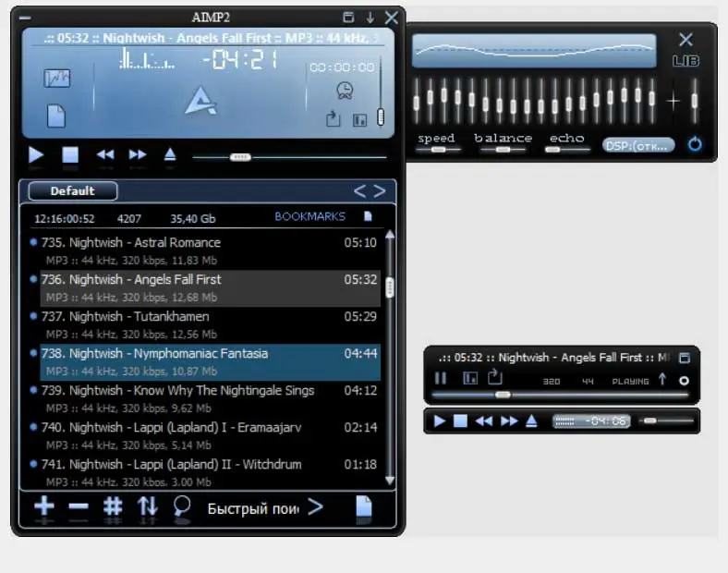Open sort playlist arrows menu
Viewport: 728px width, 573px height.
pyautogui.click(x=148, y=506)
